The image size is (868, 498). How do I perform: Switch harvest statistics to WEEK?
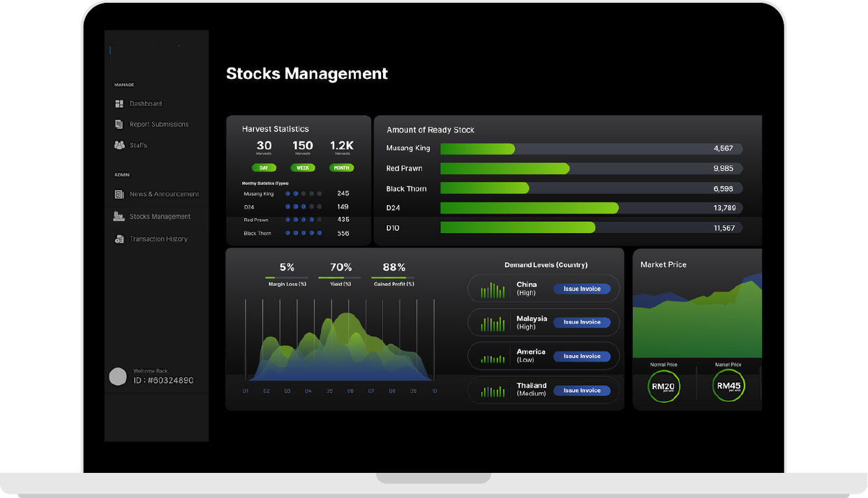(x=303, y=168)
